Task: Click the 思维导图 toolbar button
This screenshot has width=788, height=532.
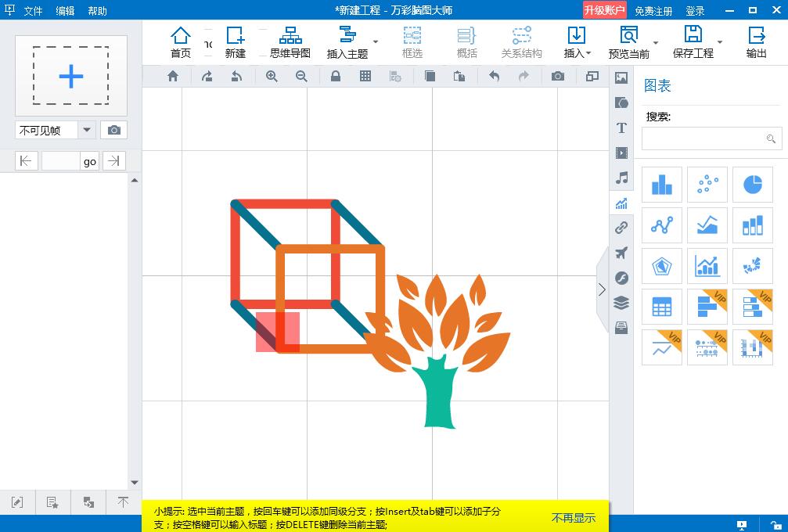Action: point(290,42)
